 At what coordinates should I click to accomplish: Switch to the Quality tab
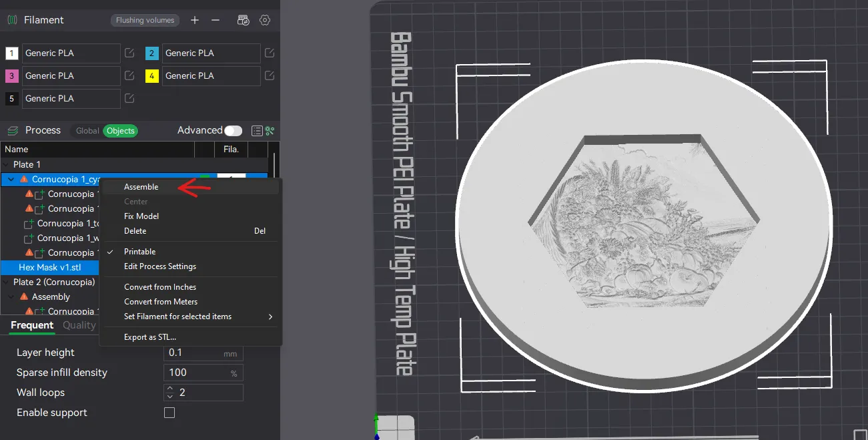point(79,325)
